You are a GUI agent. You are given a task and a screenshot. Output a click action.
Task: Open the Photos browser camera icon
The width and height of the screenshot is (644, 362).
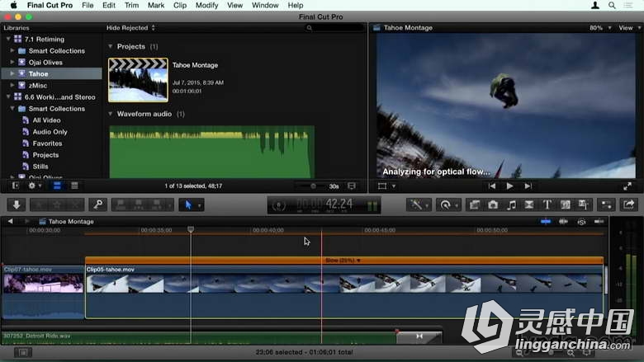[x=493, y=205]
